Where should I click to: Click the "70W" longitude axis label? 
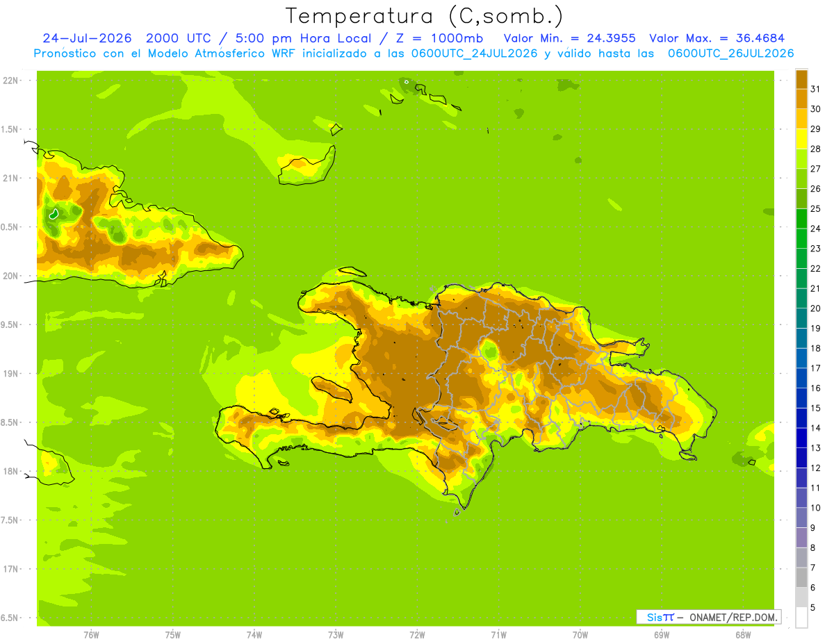click(x=580, y=635)
